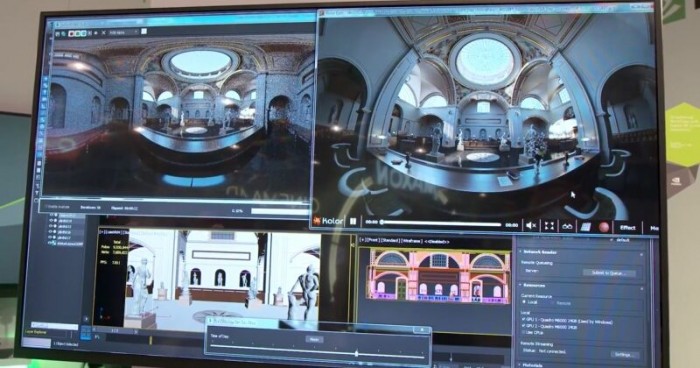Open the Effect menu in Kolor player
This screenshot has width=700, height=368.
click(x=628, y=228)
